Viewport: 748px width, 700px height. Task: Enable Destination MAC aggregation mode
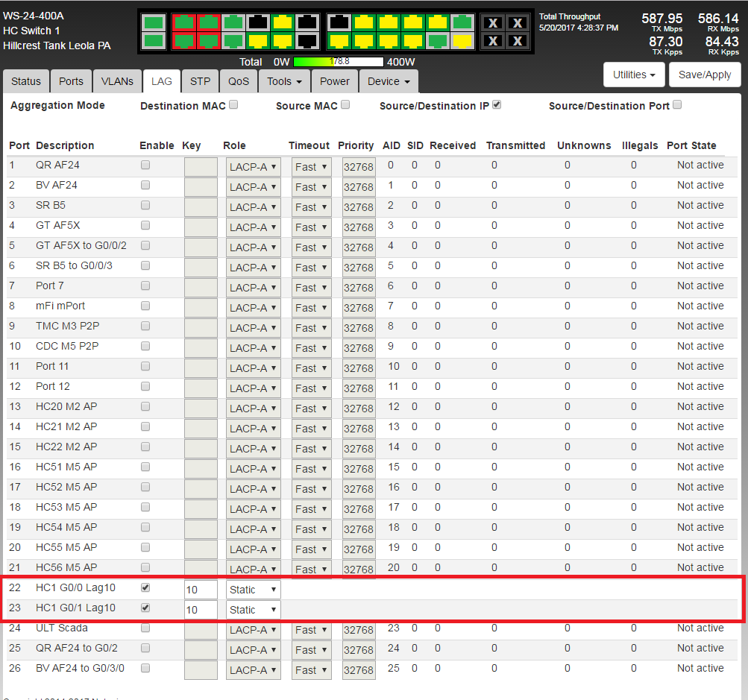tap(233, 105)
